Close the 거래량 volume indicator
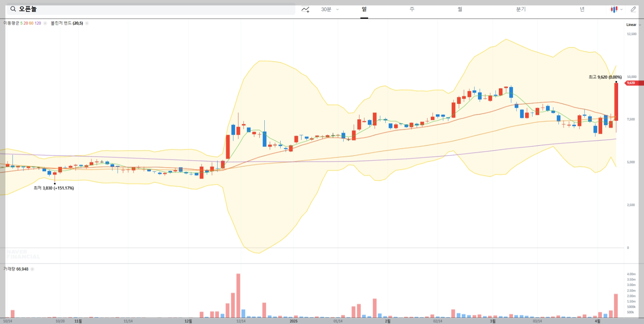644x324 pixels. (x=32, y=269)
